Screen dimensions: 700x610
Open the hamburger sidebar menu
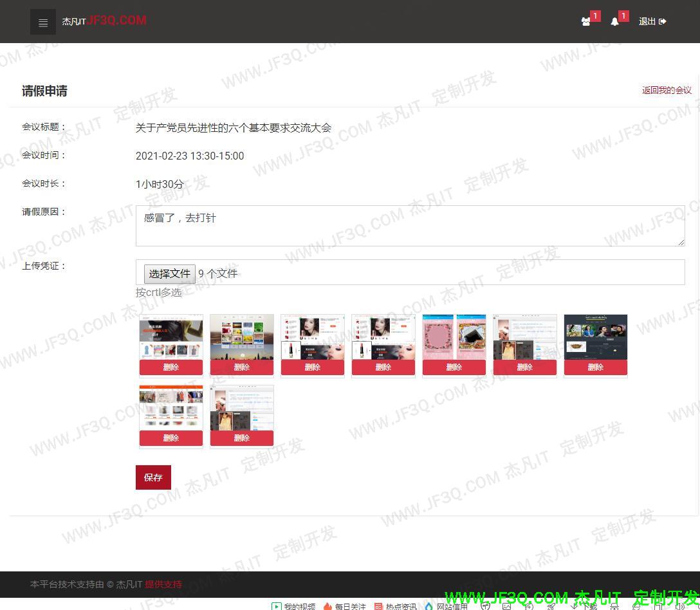click(43, 23)
